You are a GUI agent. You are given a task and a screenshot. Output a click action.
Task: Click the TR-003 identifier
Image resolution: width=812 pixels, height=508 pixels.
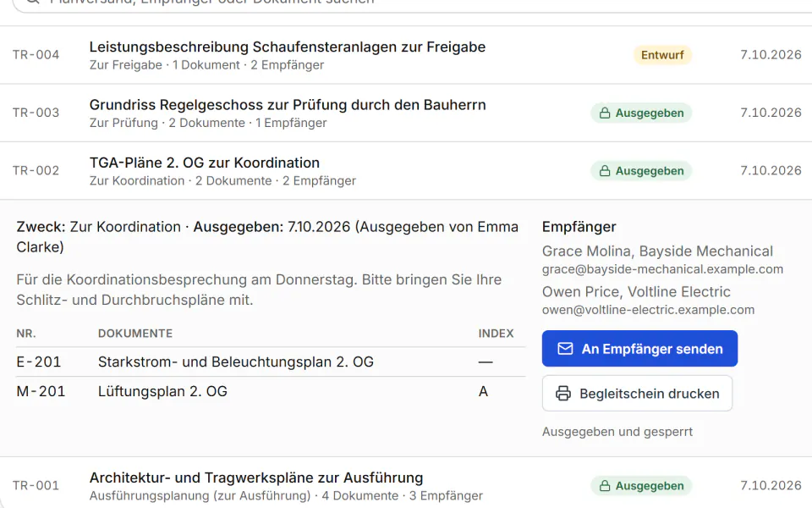click(36, 113)
